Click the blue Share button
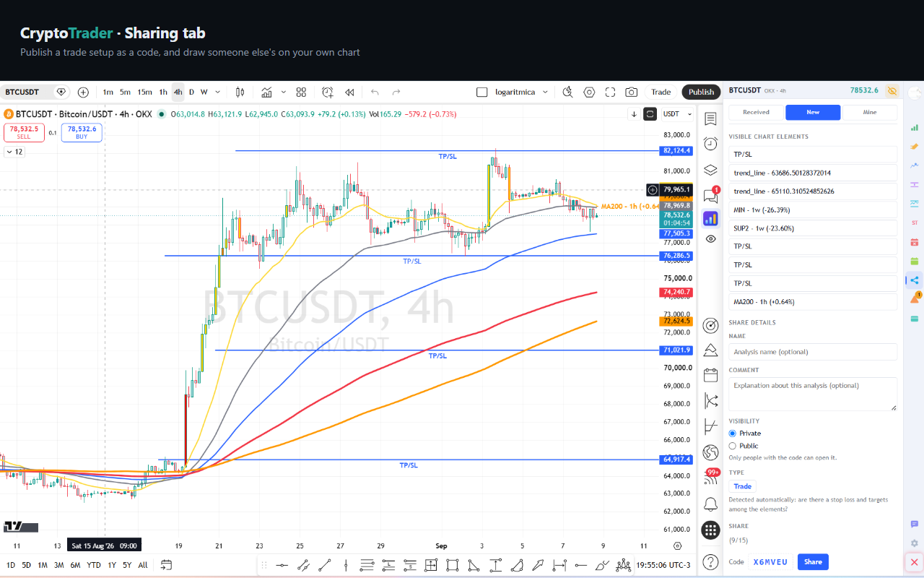 point(813,561)
